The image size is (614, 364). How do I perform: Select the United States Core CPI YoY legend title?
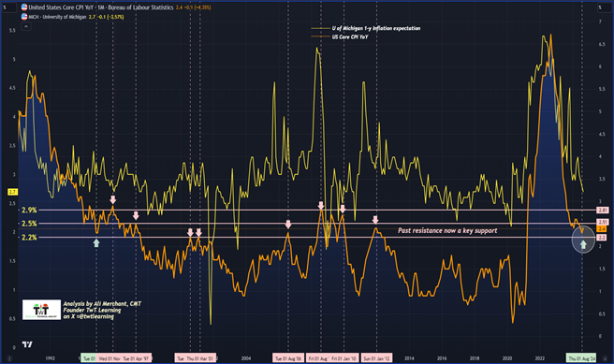point(101,7)
